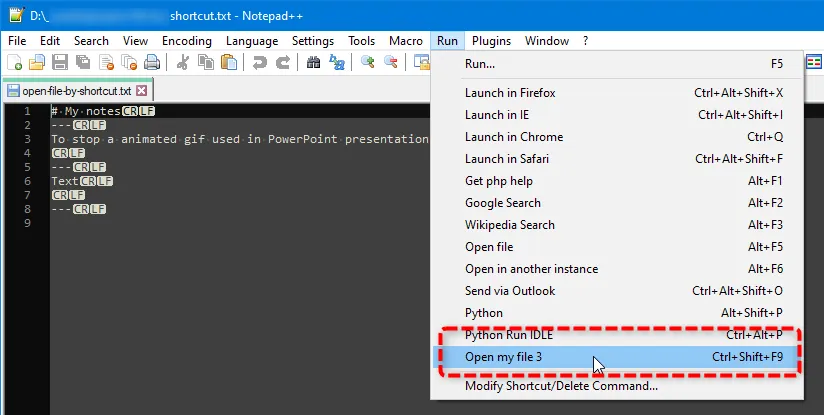Image resolution: width=824 pixels, height=415 pixels.
Task: Choose Launch in Chrome
Action: coord(617,137)
